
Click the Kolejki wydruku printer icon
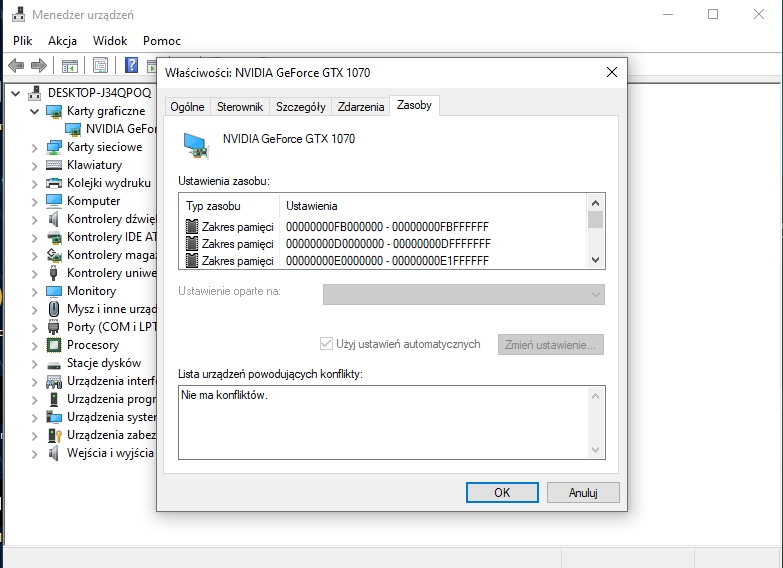click(53, 183)
